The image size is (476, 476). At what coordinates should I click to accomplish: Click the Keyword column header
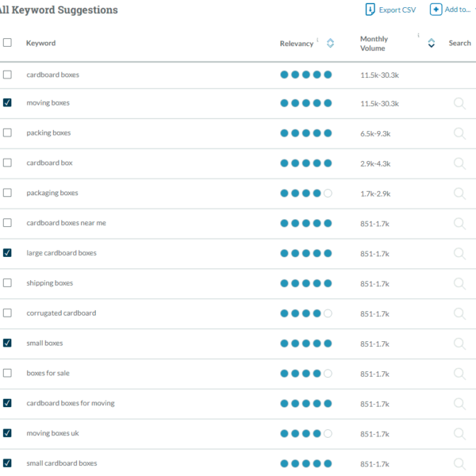(x=40, y=44)
